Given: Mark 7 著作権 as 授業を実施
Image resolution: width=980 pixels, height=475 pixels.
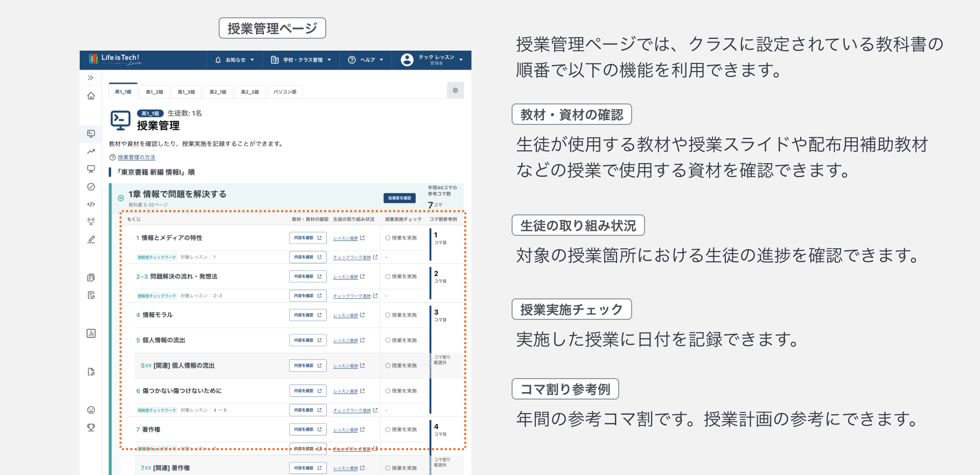Looking at the screenshot, I should (x=401, y=430).
